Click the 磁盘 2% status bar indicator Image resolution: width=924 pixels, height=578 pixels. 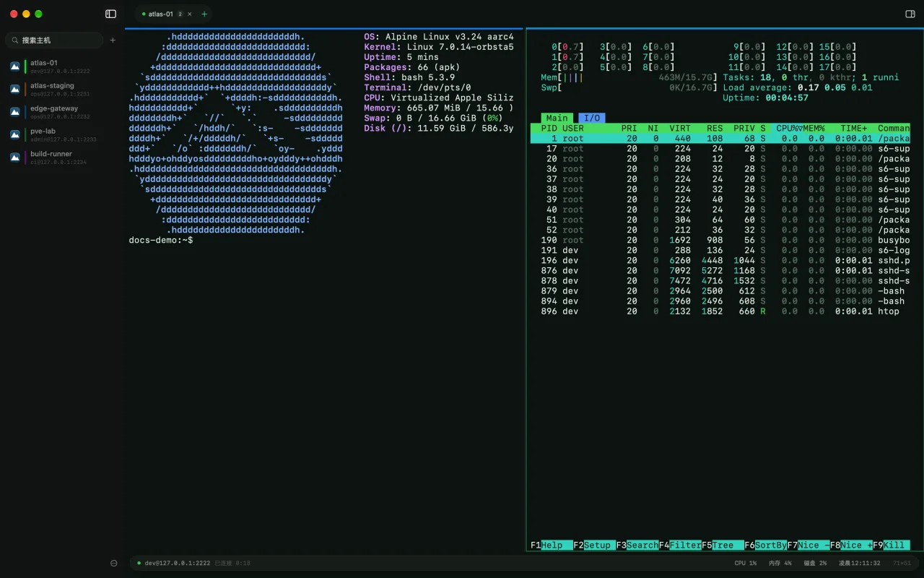tap(815, 563)
